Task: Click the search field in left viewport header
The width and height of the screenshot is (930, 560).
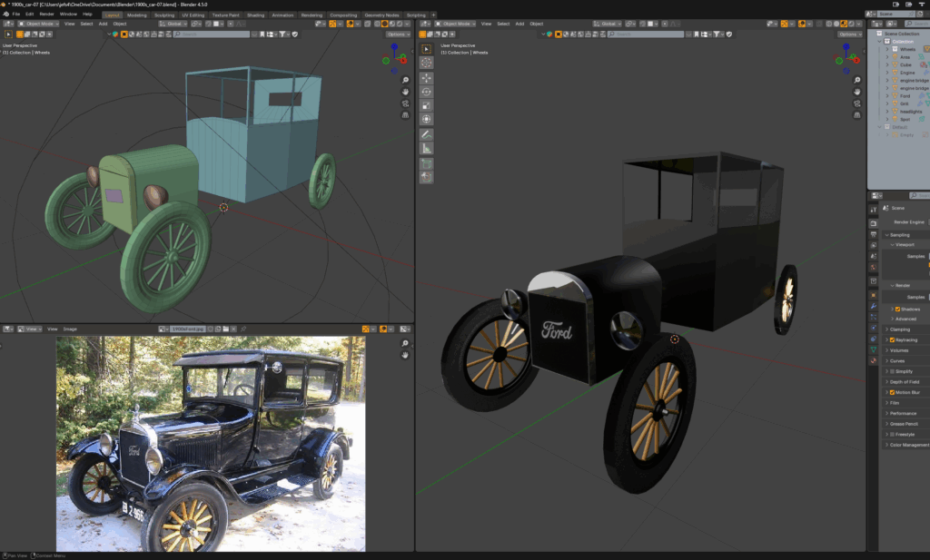Action: pyautogui.click(x=211, y=34)
